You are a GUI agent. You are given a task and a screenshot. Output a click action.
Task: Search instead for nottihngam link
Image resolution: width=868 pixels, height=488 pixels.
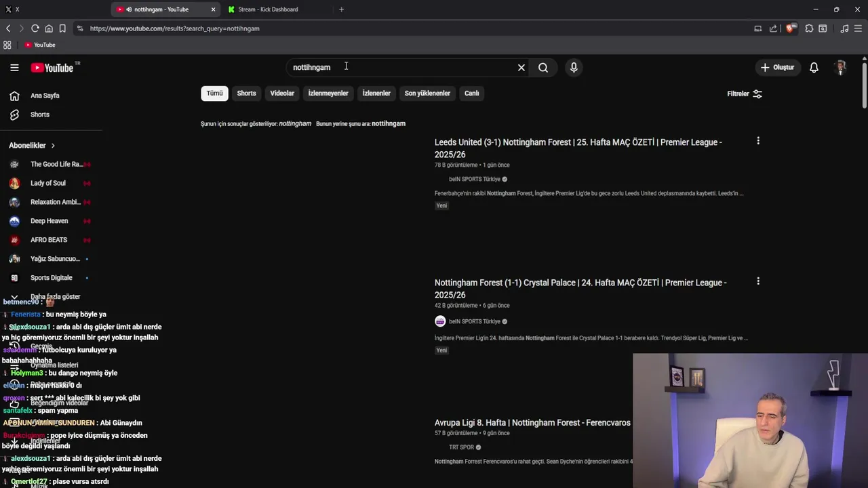[x=389, y=123]
